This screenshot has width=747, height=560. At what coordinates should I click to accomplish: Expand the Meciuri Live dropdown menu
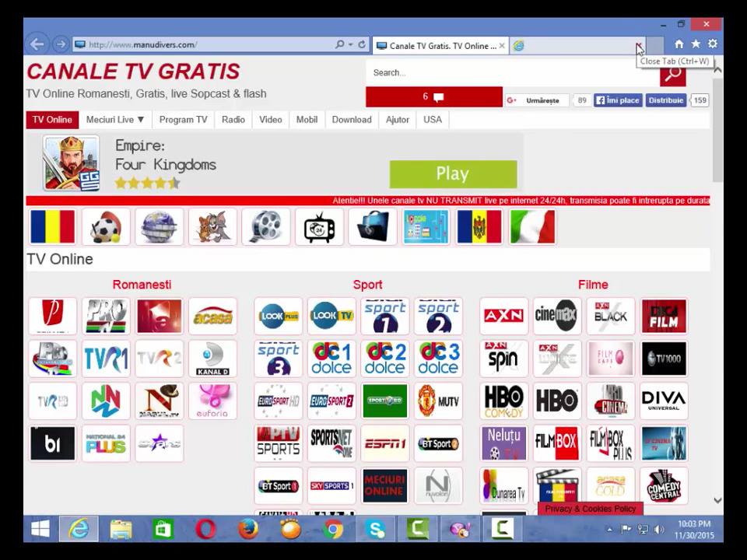[115, 120]
